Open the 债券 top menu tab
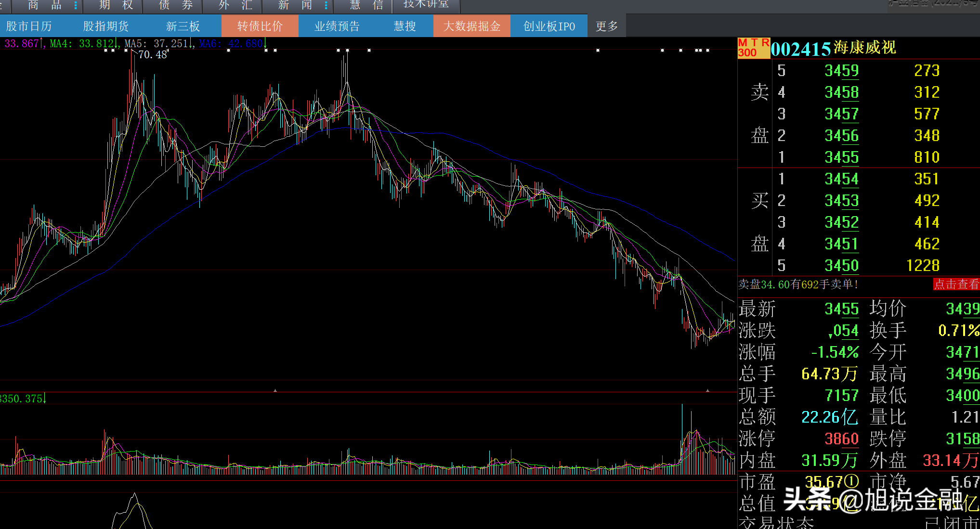980x529 pixels. 176,5
